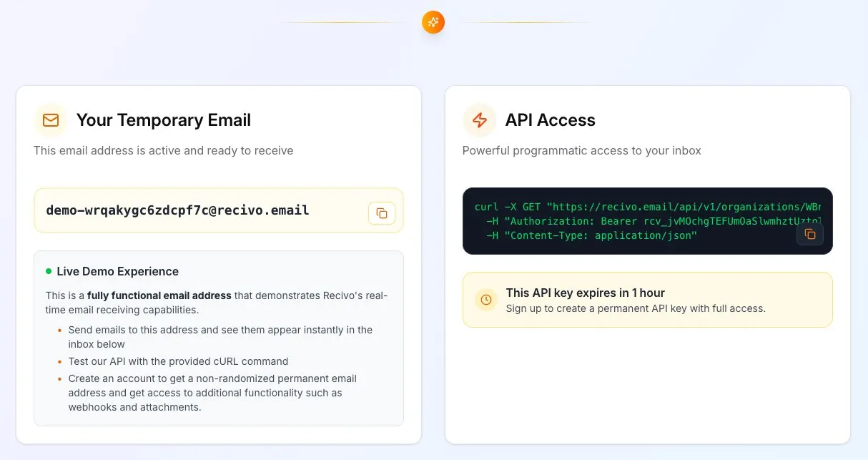Click "Powerful programmatic access to your inbox" subtitle
The height and width of the screenshot is (460, 868).
[x=582, y=151]
